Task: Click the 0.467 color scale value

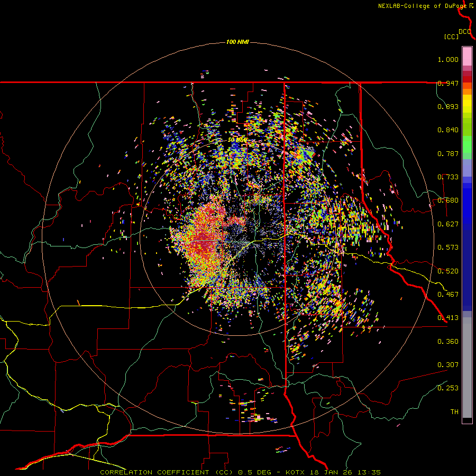Action: point(448,295)
